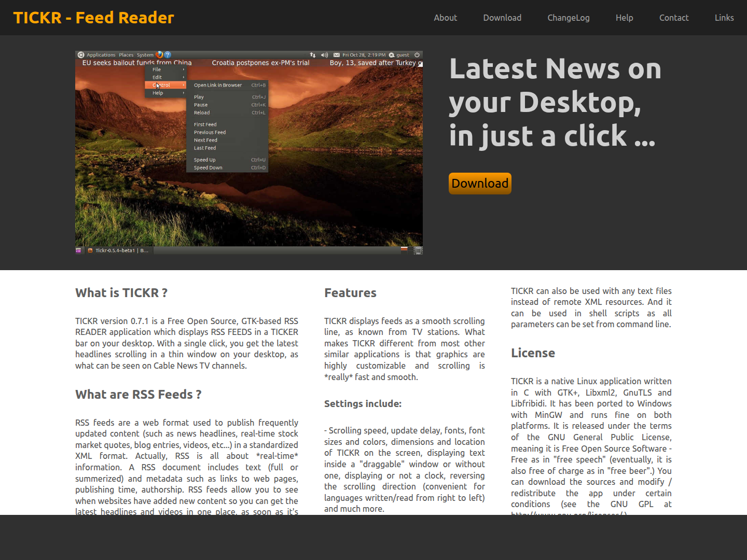Click the volume speaker icon in the screenshot panel

pyautogui.click(x=324, y=55)
